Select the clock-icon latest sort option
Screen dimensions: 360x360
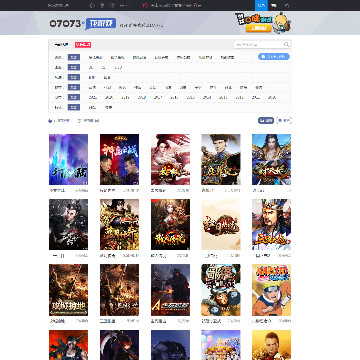click(88, 121)
